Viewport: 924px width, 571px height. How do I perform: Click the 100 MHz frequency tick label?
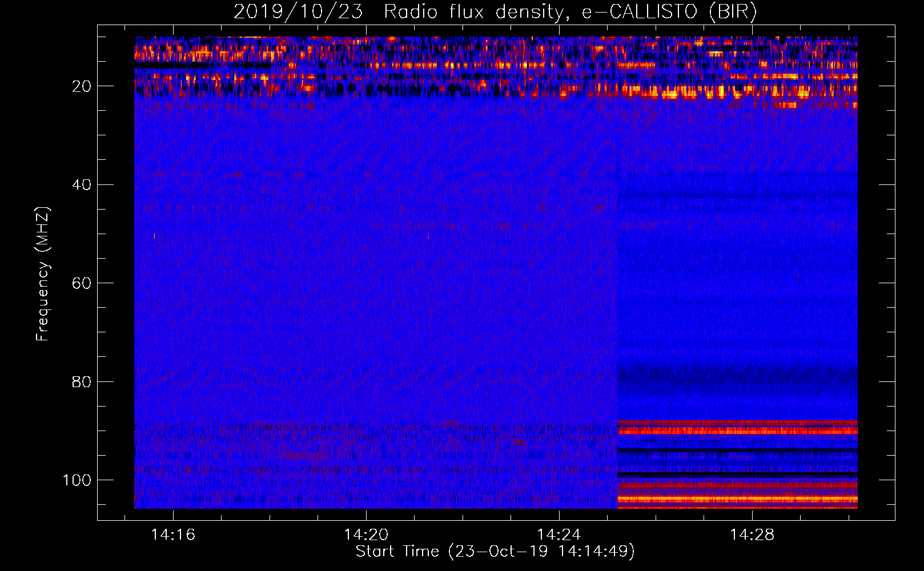point(77,480)
